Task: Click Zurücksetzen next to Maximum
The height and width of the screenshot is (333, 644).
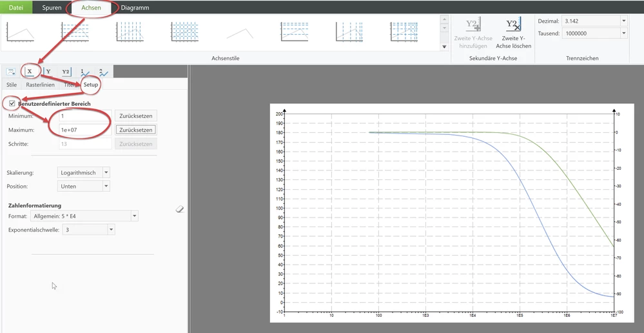Action: [x=136, y=130]
